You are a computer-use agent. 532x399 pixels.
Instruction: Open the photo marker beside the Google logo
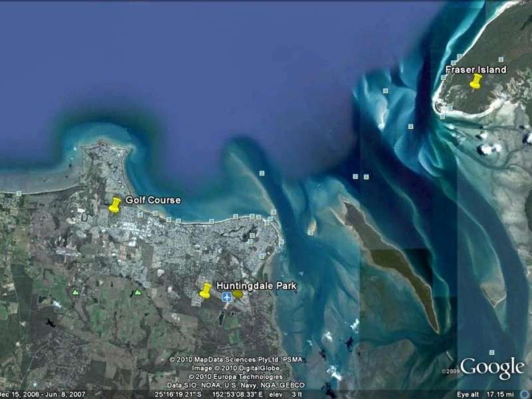click(x=492, y=352)
